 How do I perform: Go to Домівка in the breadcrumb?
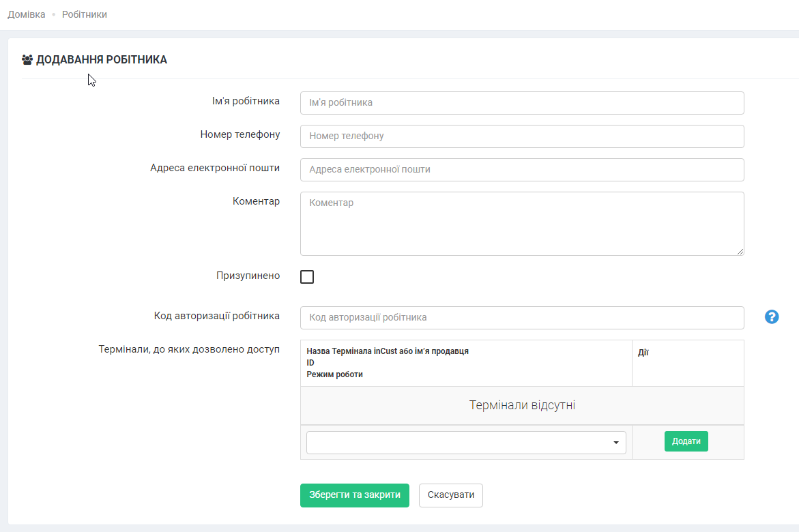point(27,14)
